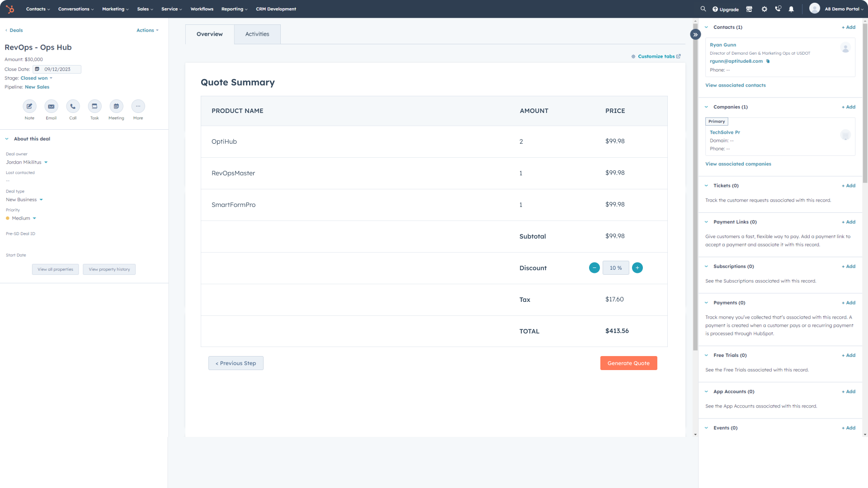The image size is (868, 488).
Task: Click the HubSpot sprocket logo
Action: (10, 9)
